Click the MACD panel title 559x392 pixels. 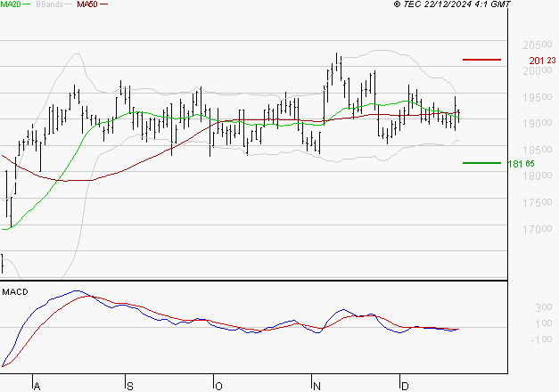(x=14, y=291)
